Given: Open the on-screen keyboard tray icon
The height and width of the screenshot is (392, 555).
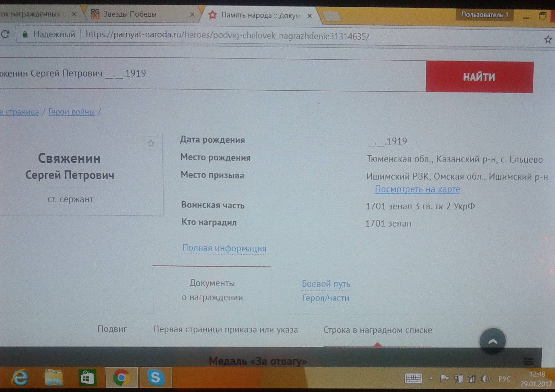Looking at the screenshot, I should tap(413, 378).
